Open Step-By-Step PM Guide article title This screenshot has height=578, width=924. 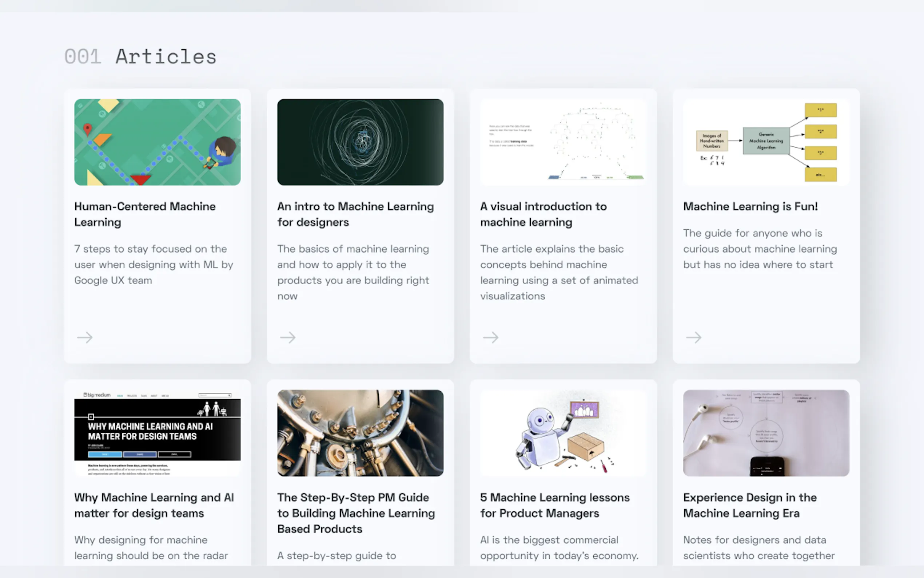click(x=356, y=512)
